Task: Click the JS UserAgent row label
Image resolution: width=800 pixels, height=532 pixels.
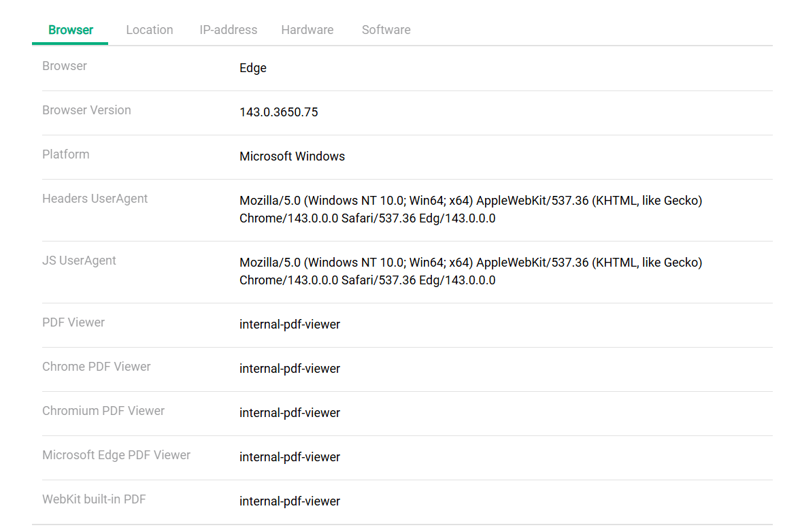Action: pos(79,261)
